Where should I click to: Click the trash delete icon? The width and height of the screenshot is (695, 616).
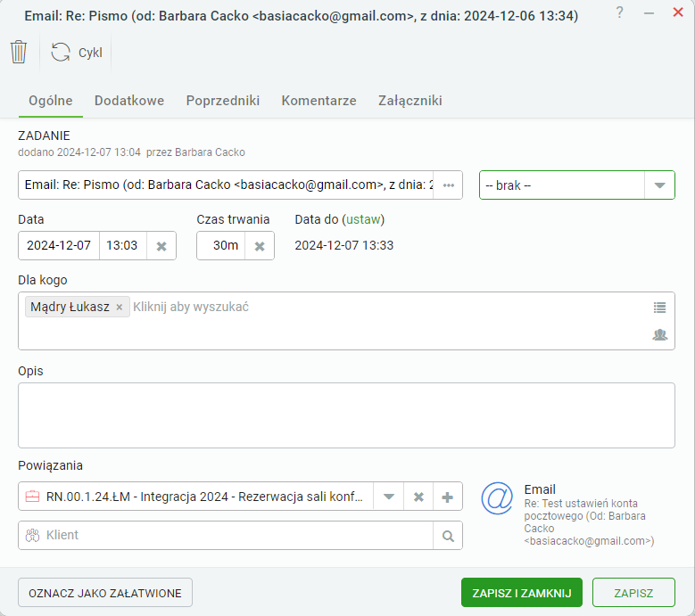[19, 52]
